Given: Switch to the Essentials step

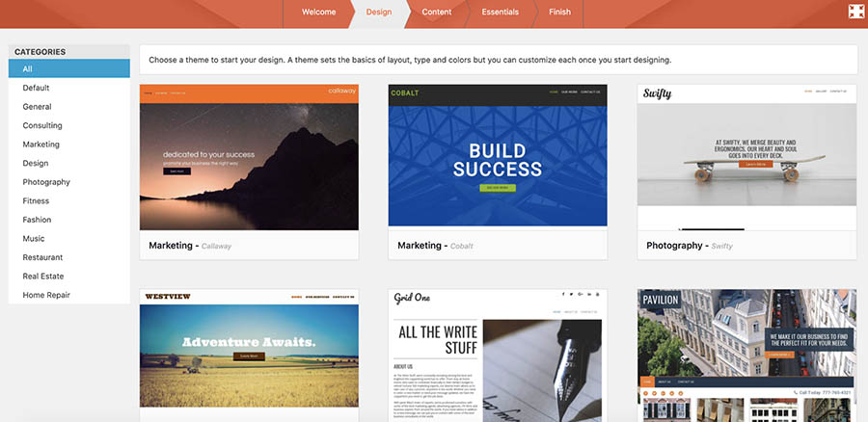Looking at the screenshot, I should (x=500, y=13).
